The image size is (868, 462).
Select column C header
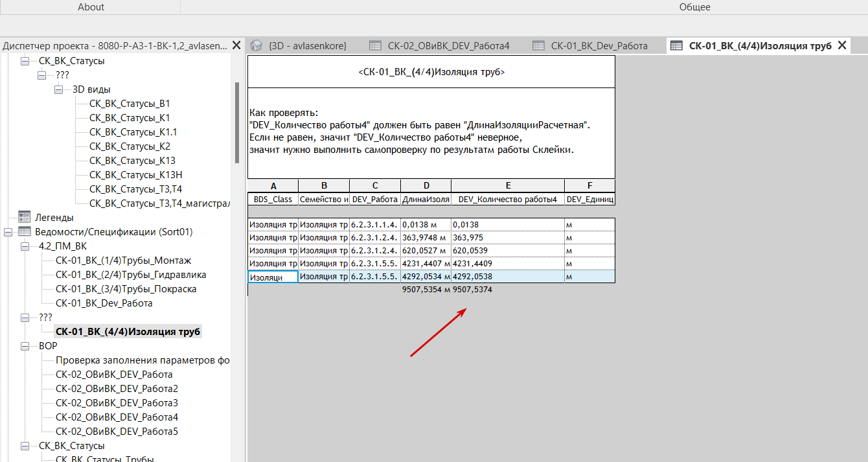tap(375, 185)
